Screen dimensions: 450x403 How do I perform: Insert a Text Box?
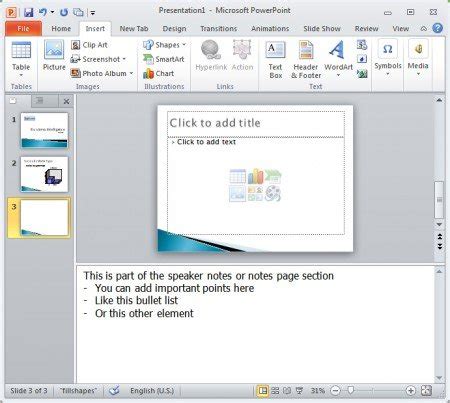pos(275,60)
